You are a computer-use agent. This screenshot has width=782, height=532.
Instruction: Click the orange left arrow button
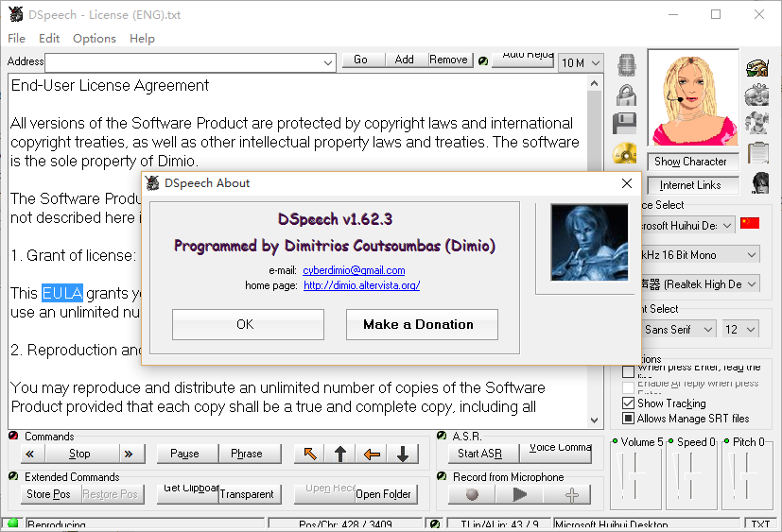coord(372,454)
